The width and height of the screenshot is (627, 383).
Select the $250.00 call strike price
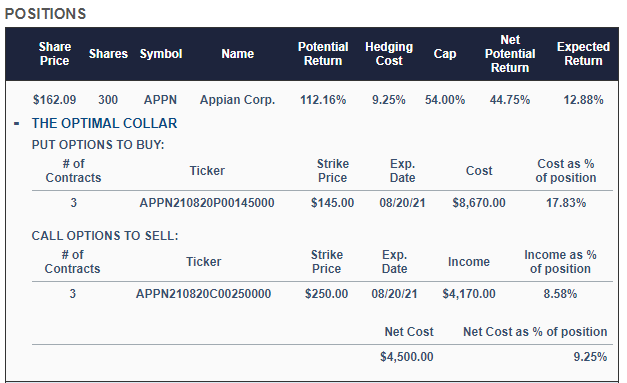pyautogui.click(x=326, y=294)
